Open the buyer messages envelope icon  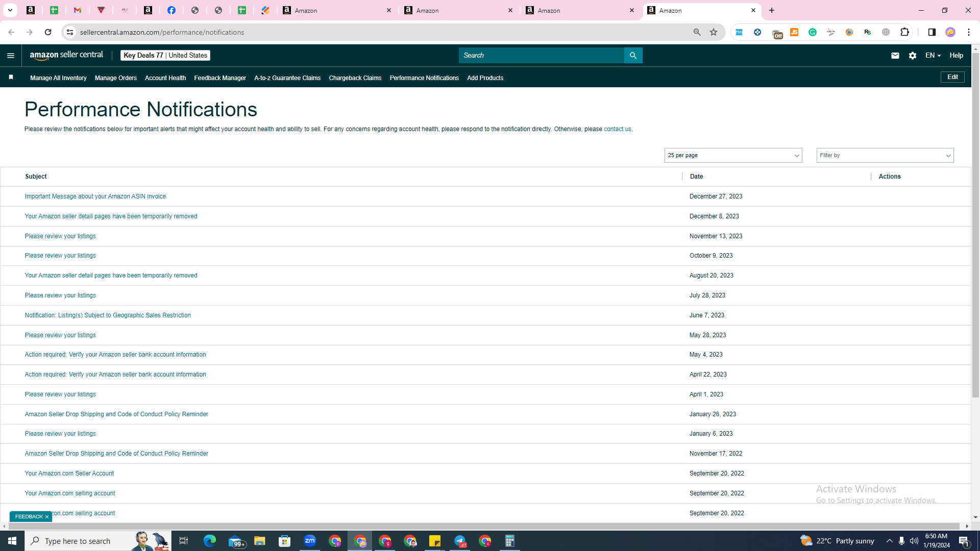tap(895, 56)
